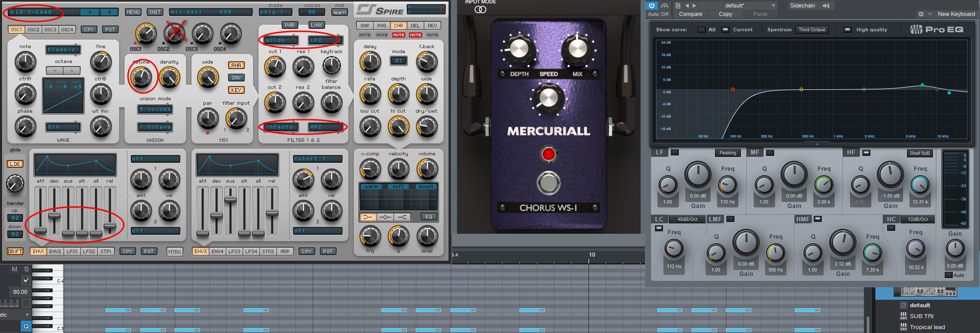The image size is (980, 333).
Task: Enable Show curve All toggle
Action: pos(701,30)
